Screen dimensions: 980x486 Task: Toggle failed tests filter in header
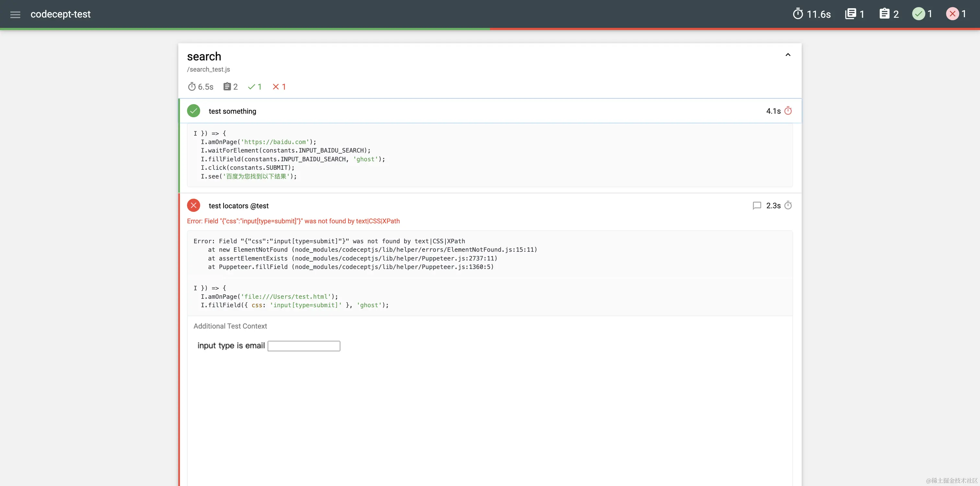point(952,14)
